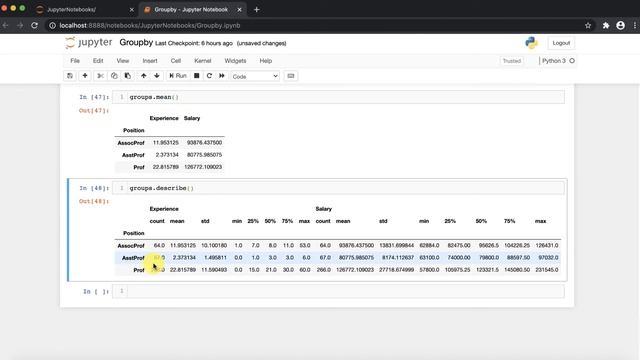The image size is (640, 360).
Task: Save the notebook with the floppy icon
Action: (x=70, y=76)
